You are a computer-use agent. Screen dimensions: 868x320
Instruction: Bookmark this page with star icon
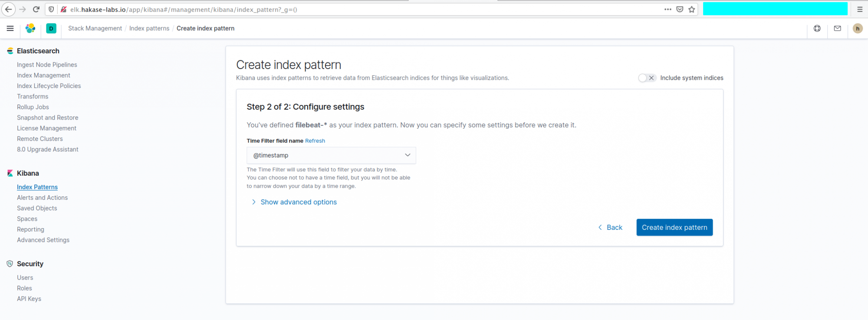[692, 9]
